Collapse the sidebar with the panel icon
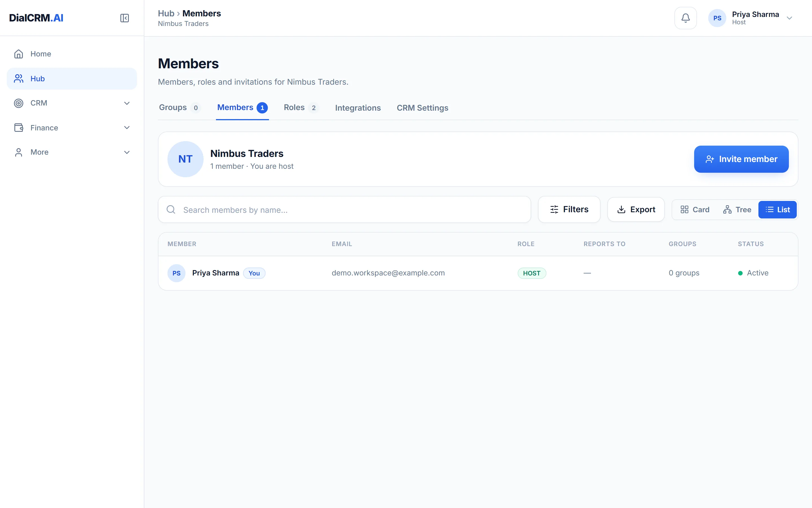The image size is (812, 508). click(125, 18)
